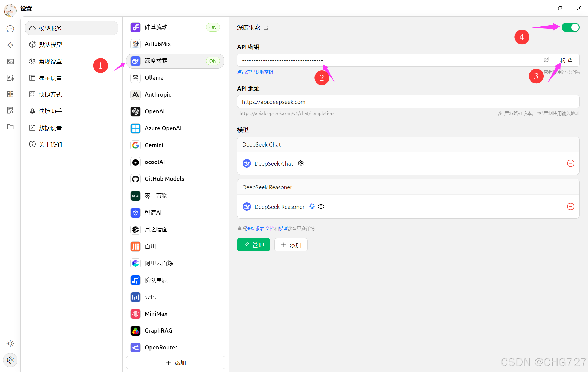Open the image painting sidebar icon
588x372 pixels.
click(x=10, y=61)
